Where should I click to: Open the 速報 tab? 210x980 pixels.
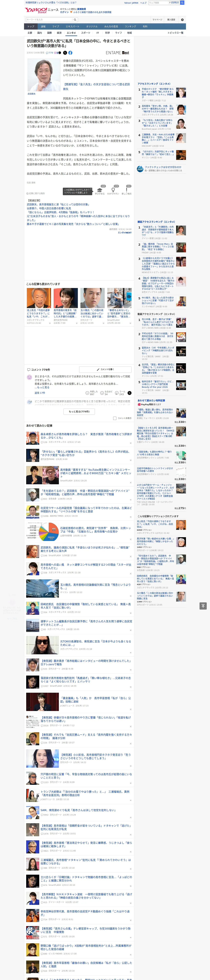click(43, 27)
